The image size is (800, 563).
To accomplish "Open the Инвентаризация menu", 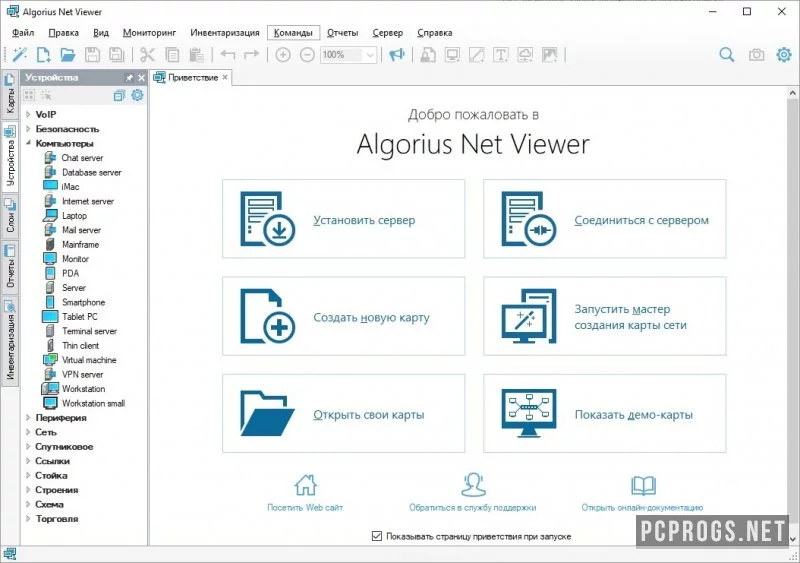I will click(x=225, y=33).
